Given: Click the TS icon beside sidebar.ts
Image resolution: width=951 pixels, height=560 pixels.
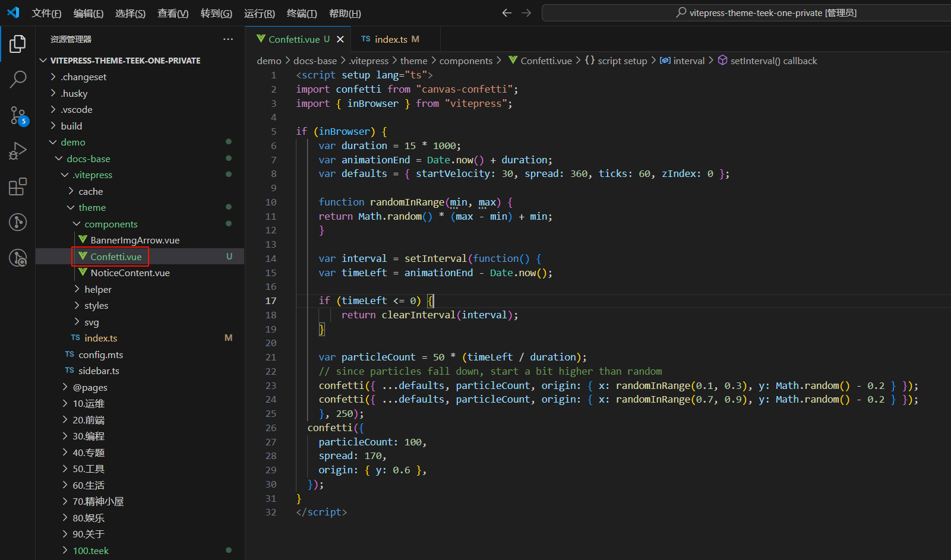Looking at the screenshot, I should (69, 371).
